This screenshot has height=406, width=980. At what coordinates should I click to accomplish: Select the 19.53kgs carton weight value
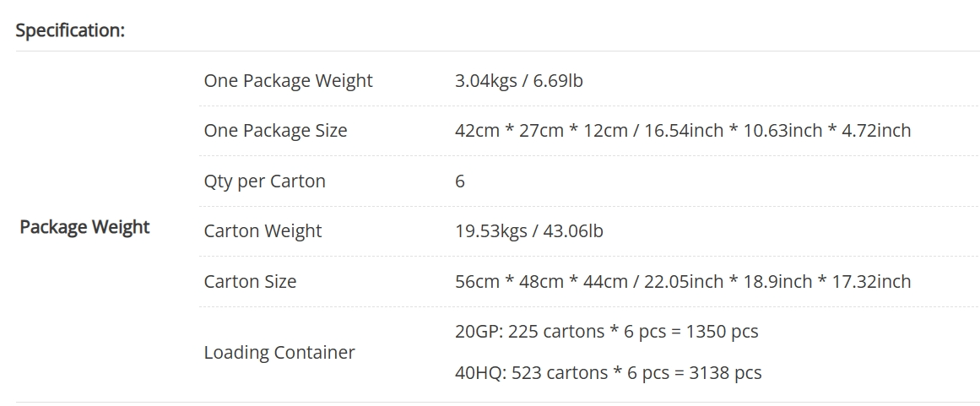(x=490, y=231)
